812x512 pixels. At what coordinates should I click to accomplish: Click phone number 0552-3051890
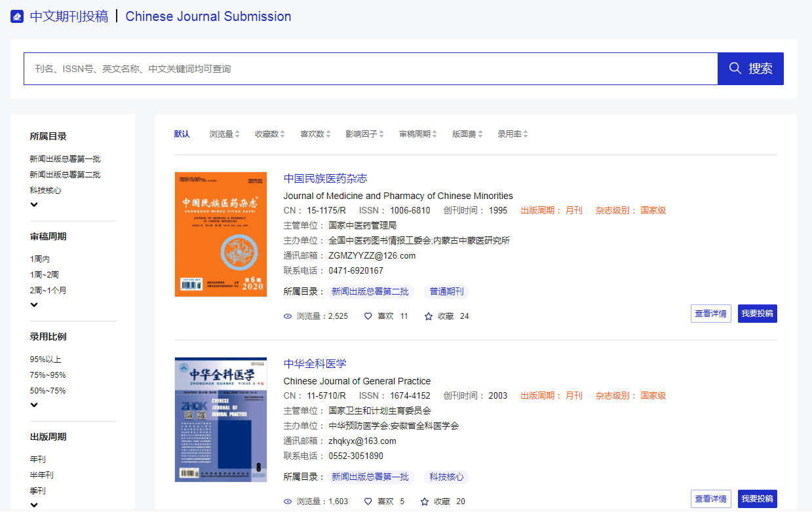(356, 456)
